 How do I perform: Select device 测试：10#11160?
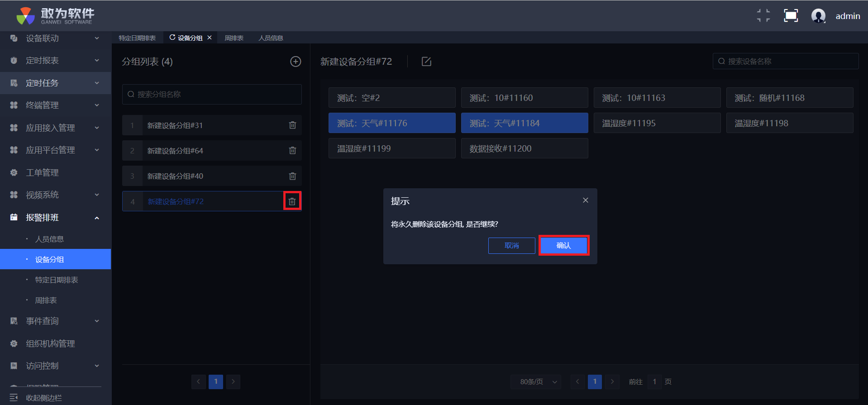click(525, 98)
